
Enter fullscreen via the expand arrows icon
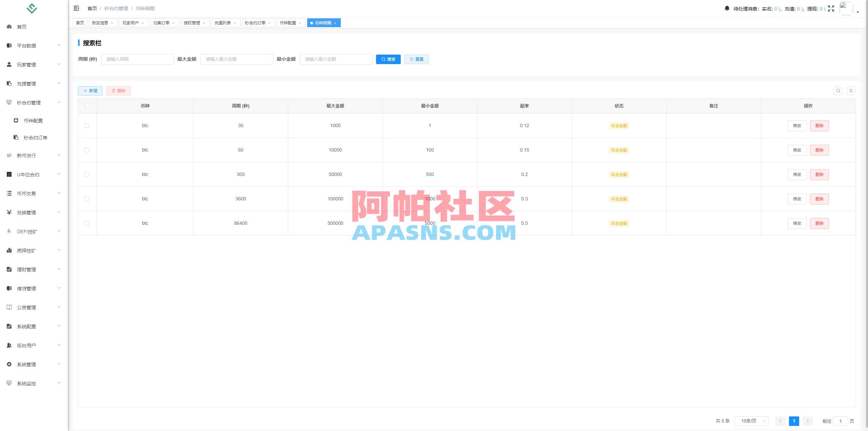[831, 8]
